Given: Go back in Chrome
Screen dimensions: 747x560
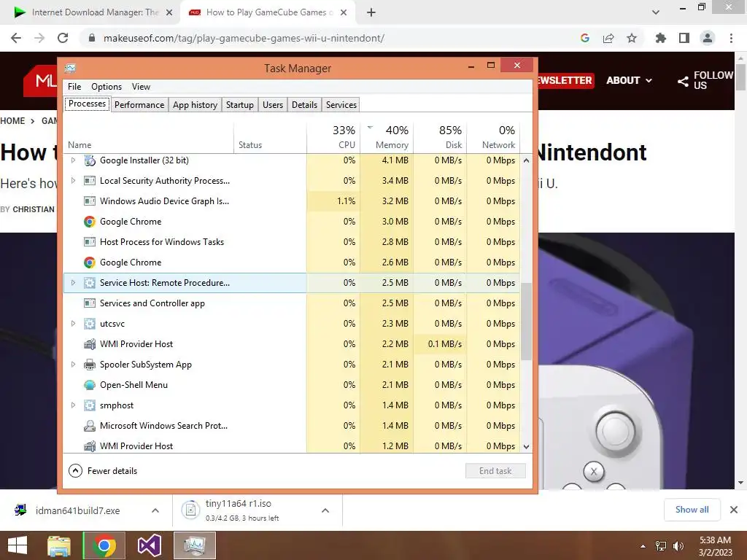Looking at the screenshot, I should [x=16, y=38].
